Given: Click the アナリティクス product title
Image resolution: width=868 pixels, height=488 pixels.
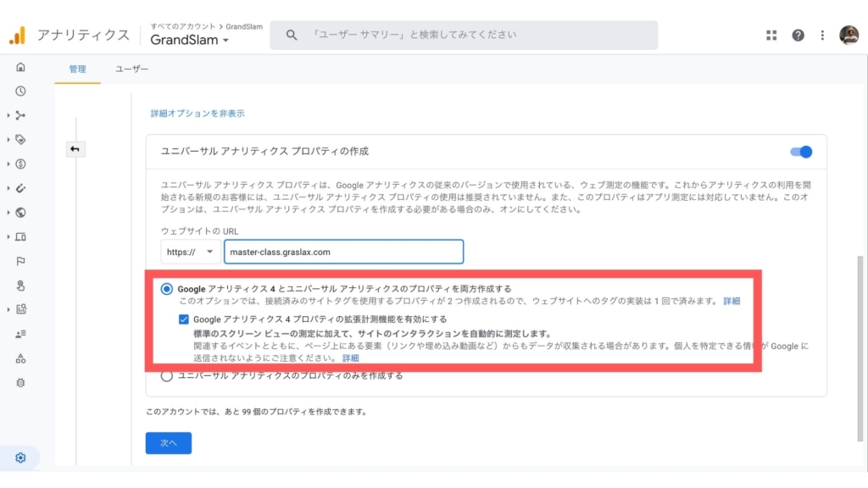Looking at the screenshot, I should [x=84, y=35].
